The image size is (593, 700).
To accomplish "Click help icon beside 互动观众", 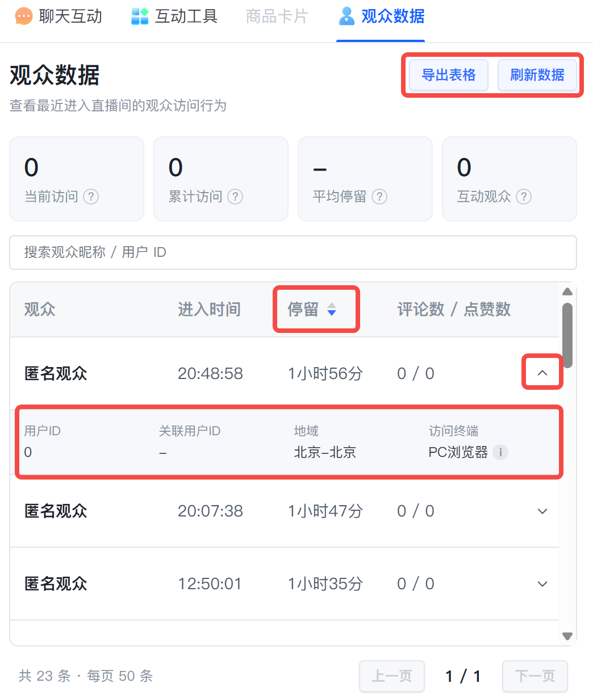I will point(524,197).
